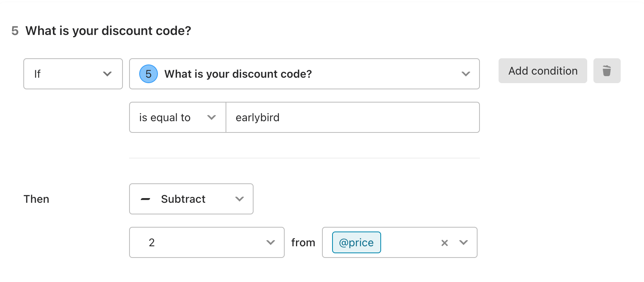Click the blue question 5 badge
Image resolution: width=644 pixels, height=282 pixels.
[149, 74]
